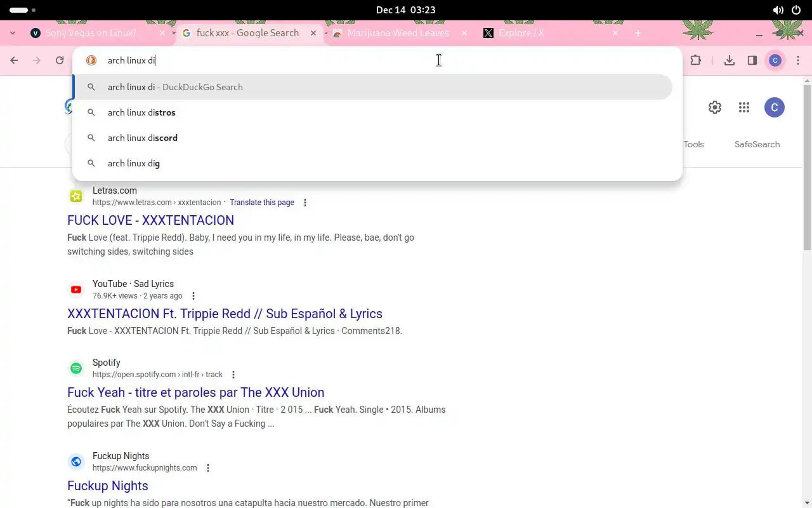The height and width of the screenshot is (508, 812).
Task: Click the 76.9K+ views text
Action: tap(115, 296)
